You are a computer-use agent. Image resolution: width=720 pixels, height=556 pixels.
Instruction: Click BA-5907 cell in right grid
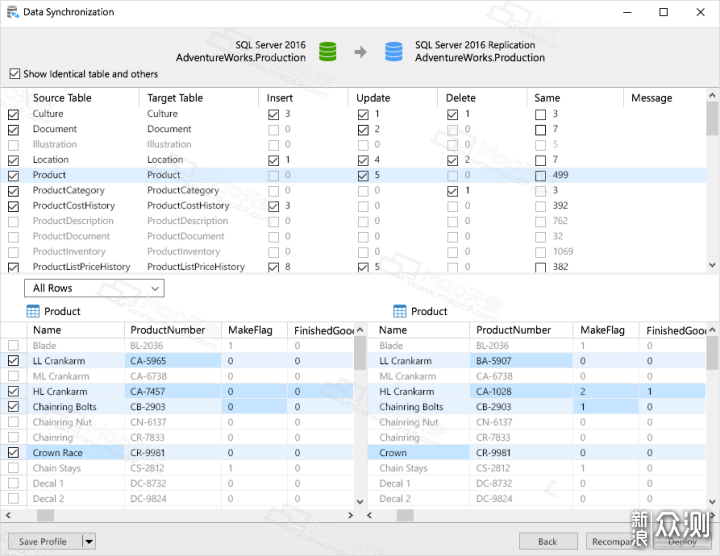[521, 361]
